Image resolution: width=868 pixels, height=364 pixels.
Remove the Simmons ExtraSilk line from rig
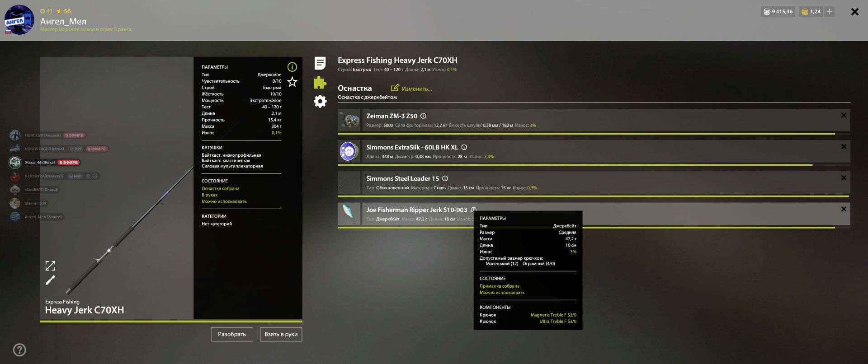tap(844, 146)
